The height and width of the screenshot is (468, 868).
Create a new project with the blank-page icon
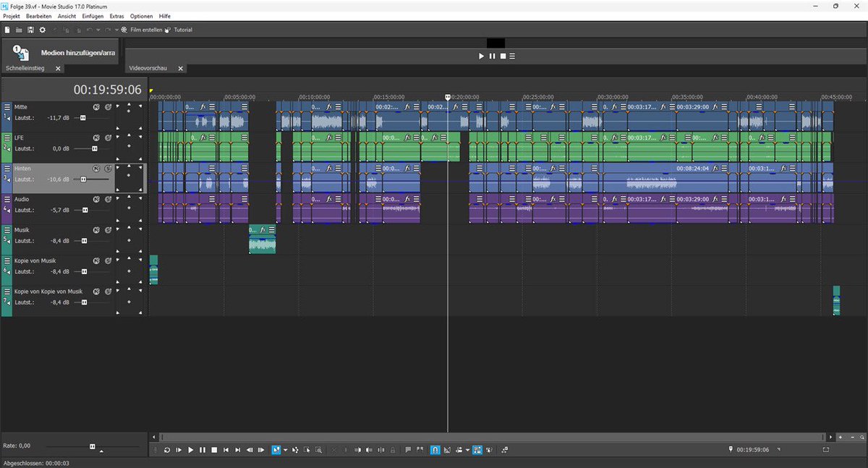coord(7,30)
